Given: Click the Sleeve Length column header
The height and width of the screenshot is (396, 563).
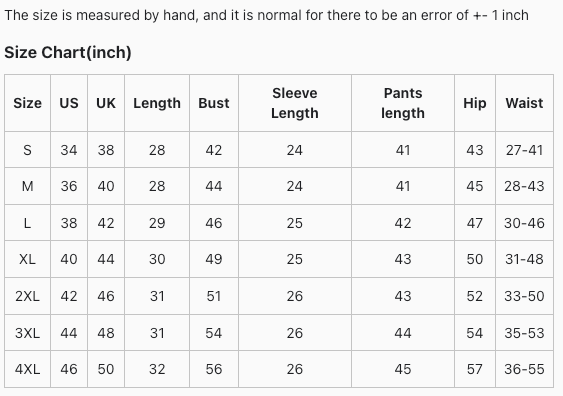Looking at the screenshot, I should click(x=294, y=103).
